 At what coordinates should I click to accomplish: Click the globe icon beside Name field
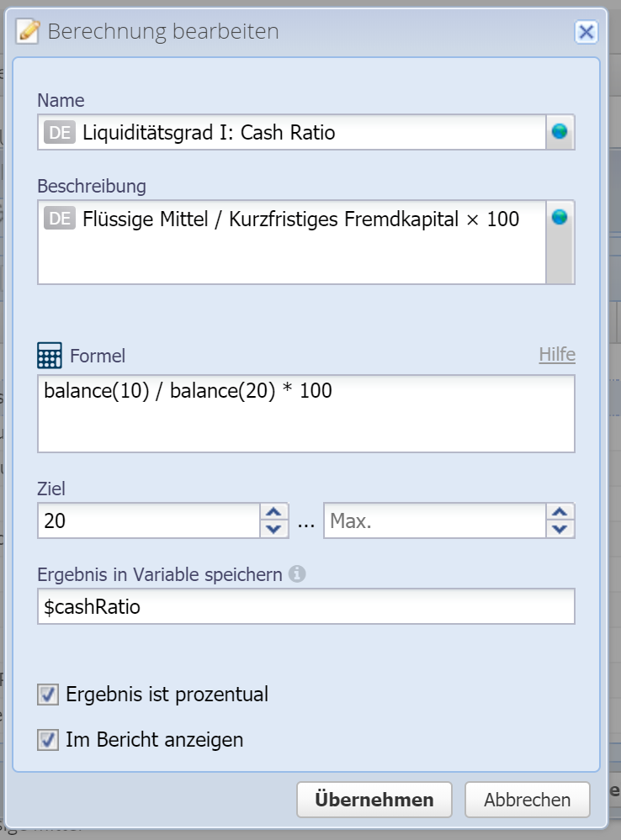point(560,132)
